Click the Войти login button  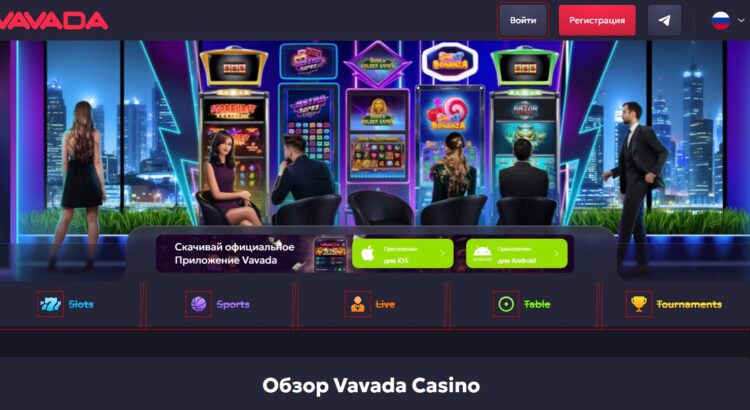523,21
